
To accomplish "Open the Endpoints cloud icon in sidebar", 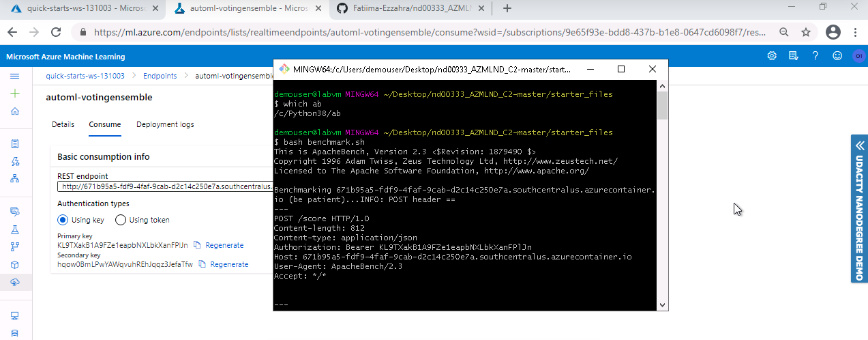I will point(15,282).
